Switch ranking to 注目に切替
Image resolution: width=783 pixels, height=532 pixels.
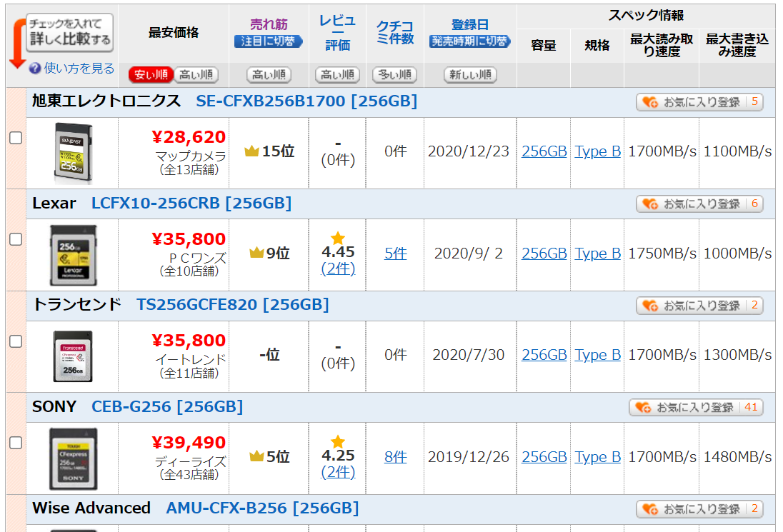(269, 41)
